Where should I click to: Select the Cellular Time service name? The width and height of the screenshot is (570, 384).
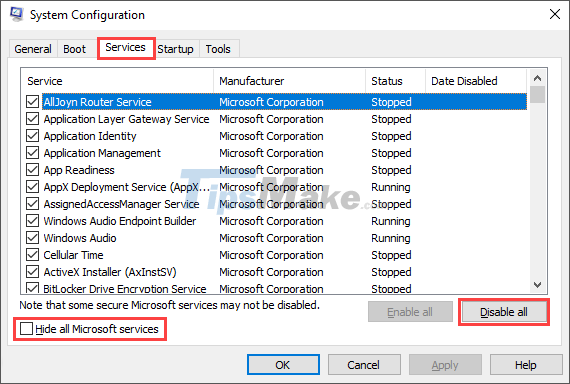73,255
